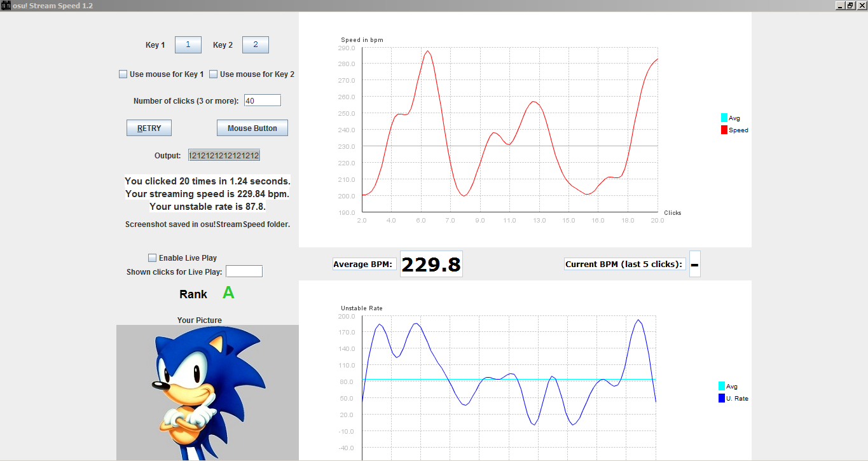Image resolution: width=868 pixels, height=461 pixels.
Task: Click the Key 1 binding button
Action: (x=188, y=45)
